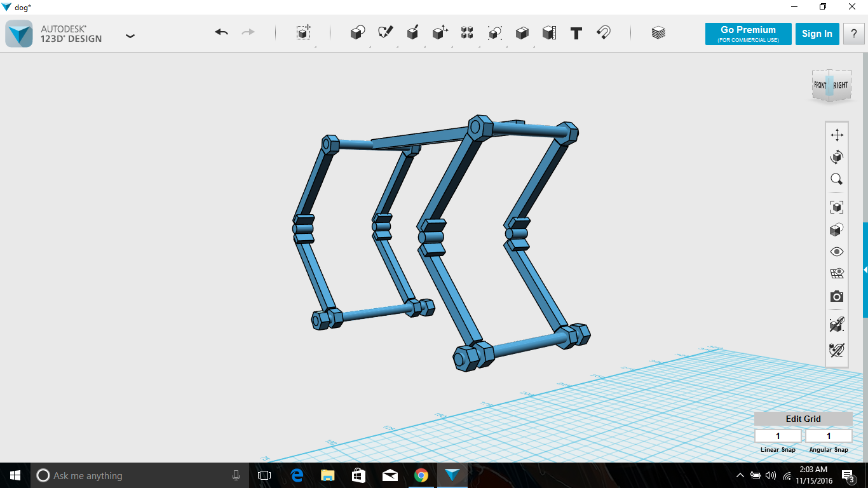Click the Redo arrow
Viewport: 868px width, 488px height.
pos(248,32)
